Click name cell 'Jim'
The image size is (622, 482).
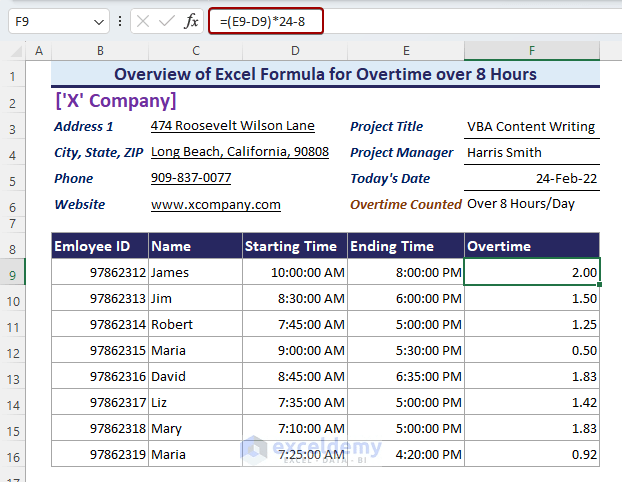tap(196, 298)
